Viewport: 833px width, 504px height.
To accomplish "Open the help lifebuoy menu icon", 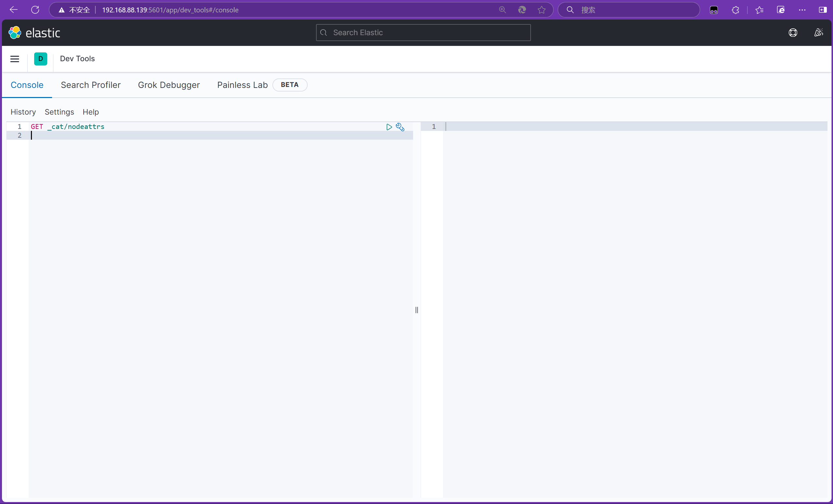I will coord(793,33).
